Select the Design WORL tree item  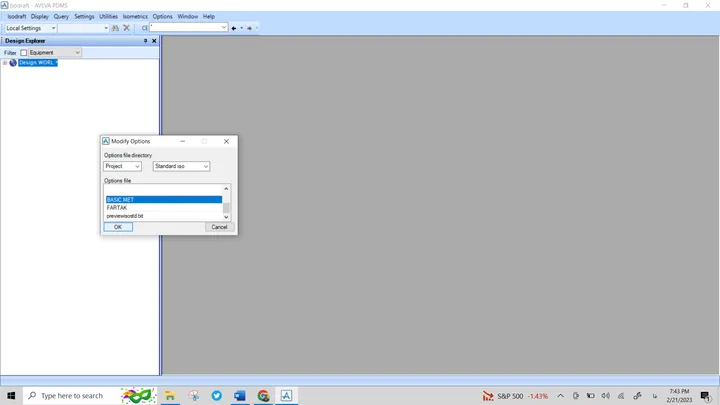pyautogui.click(x=38, y=63)
